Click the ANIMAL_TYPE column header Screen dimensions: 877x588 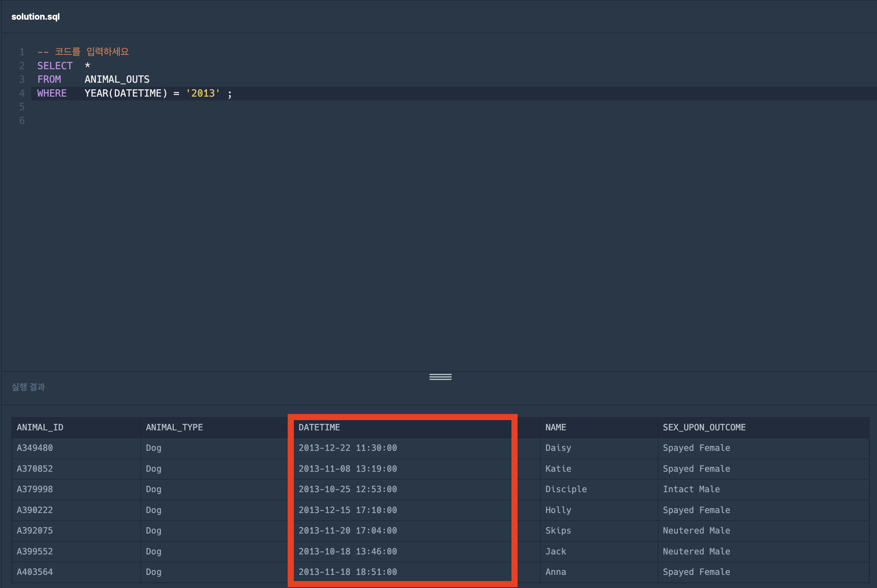coord(174,427)
